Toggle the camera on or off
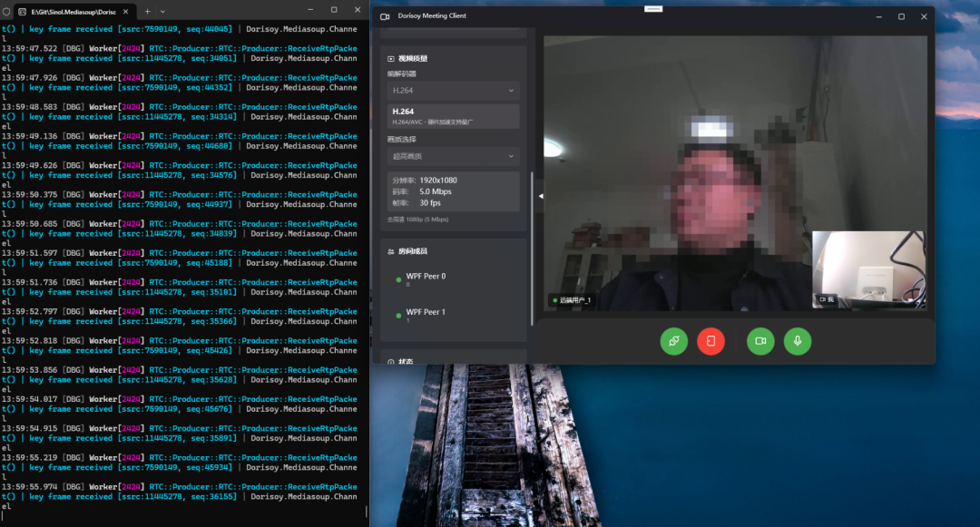The width and height of the screenshot is (980, 527). point(760,341)
